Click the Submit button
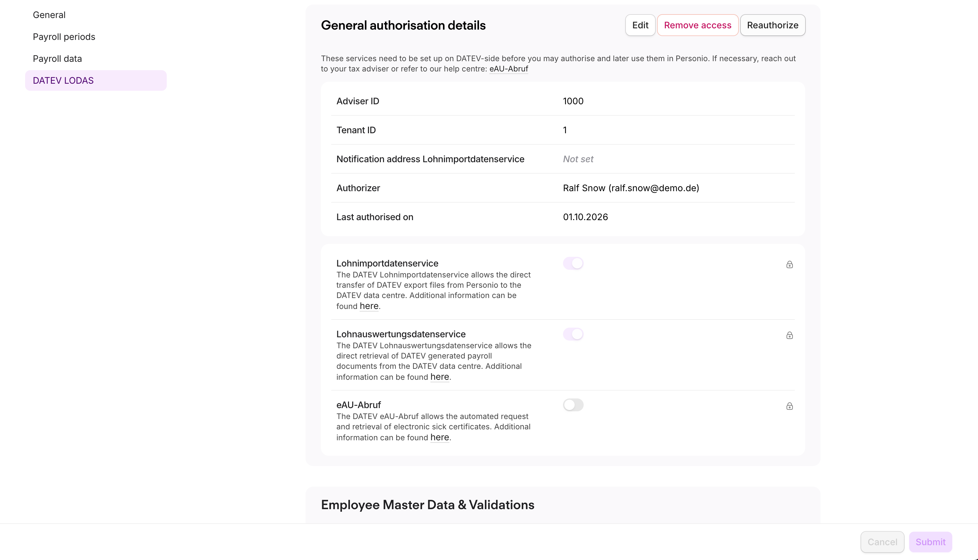Viewport: 978px width, 560px height. 930,542
